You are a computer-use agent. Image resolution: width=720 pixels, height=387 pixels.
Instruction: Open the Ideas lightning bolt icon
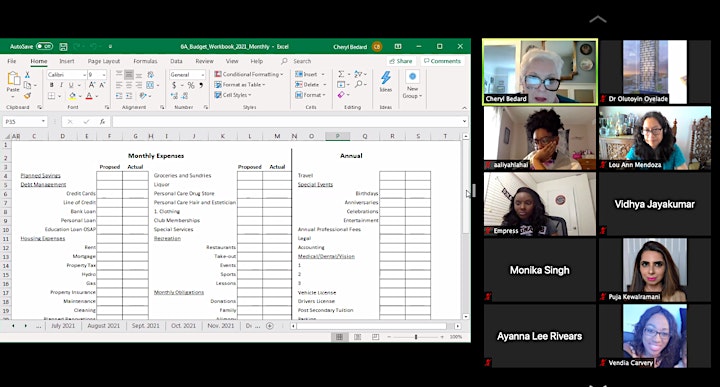click(386, 78)
